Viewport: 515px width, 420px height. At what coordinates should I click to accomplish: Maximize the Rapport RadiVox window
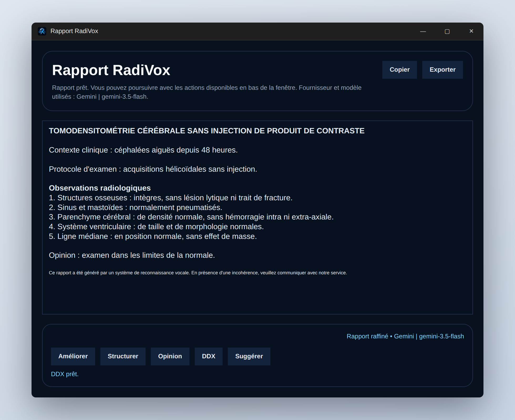(x=447, y=31)
